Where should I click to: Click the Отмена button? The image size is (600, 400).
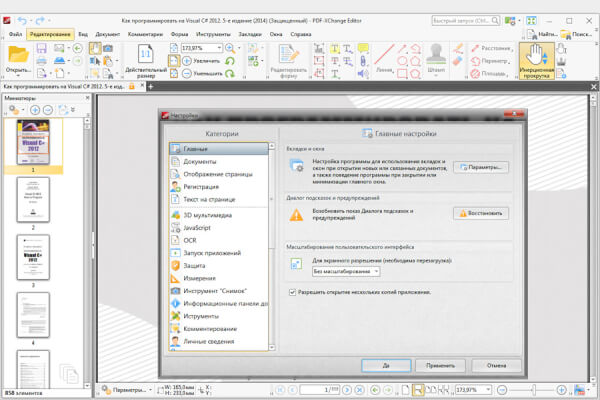point(496,366)
